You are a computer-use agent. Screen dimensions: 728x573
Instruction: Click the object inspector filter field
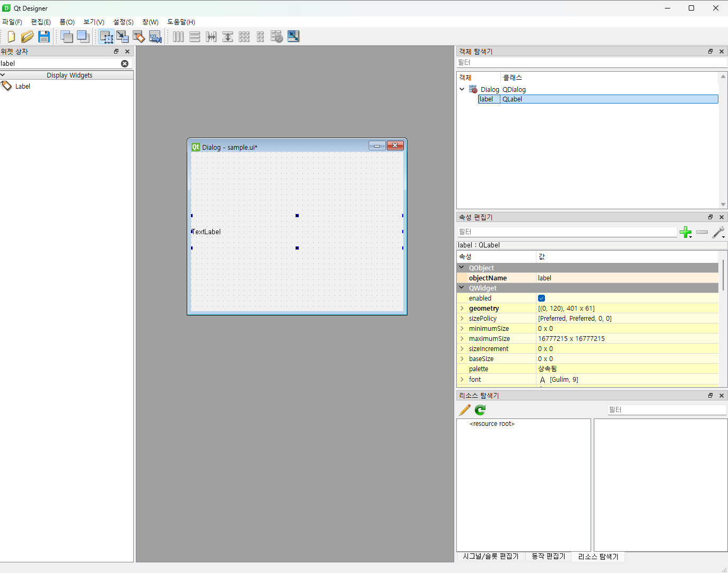click(592, 63)
